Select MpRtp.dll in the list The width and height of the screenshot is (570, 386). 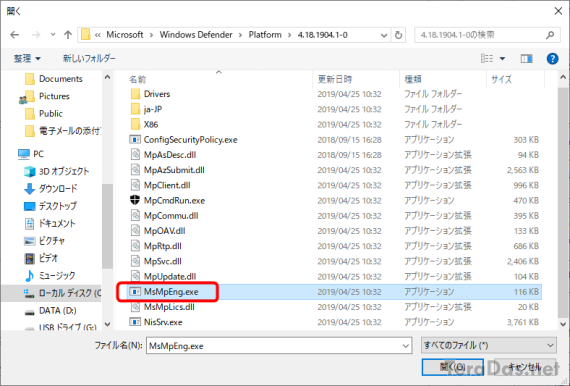click(162, 246)
